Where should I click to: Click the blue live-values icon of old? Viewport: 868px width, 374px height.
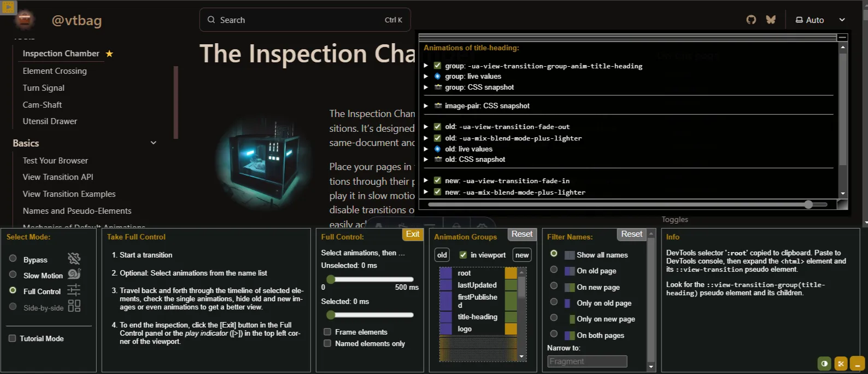[x=437, y=149]
